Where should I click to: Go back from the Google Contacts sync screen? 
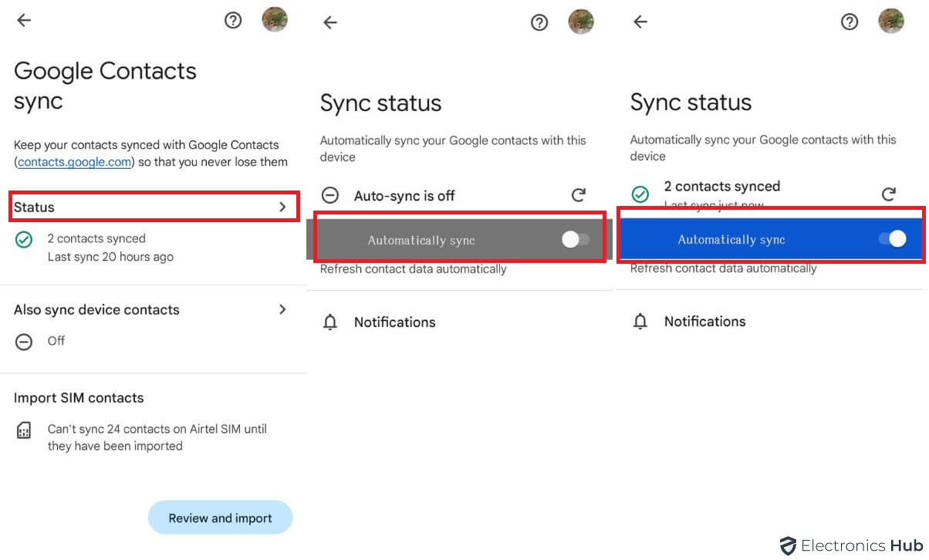24,21
